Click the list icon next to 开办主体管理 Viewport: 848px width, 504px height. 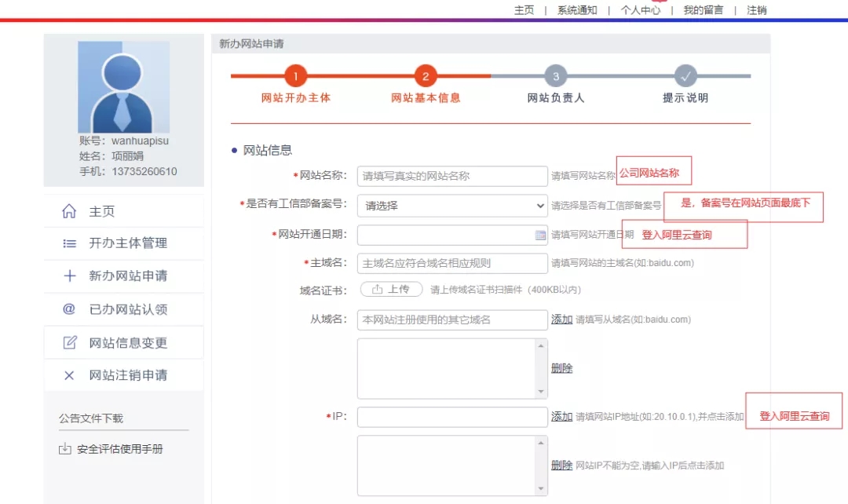69,243
